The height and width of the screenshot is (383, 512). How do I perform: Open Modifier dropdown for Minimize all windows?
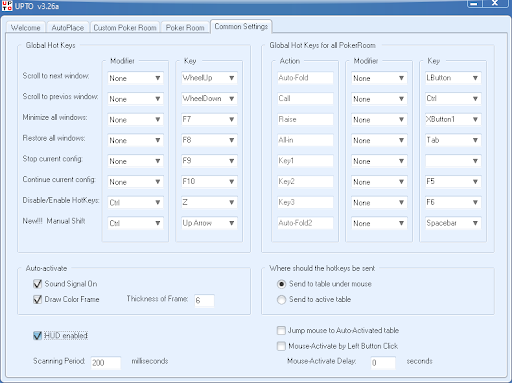point(135,119)
